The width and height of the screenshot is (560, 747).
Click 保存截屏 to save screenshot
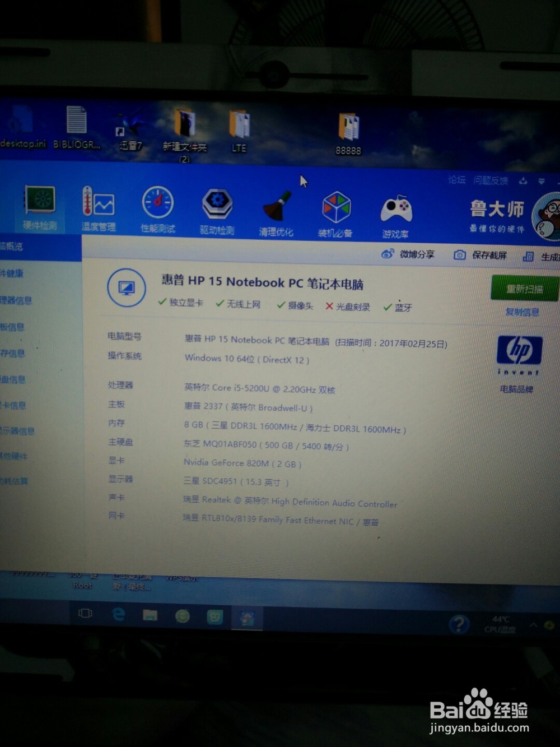480,255
